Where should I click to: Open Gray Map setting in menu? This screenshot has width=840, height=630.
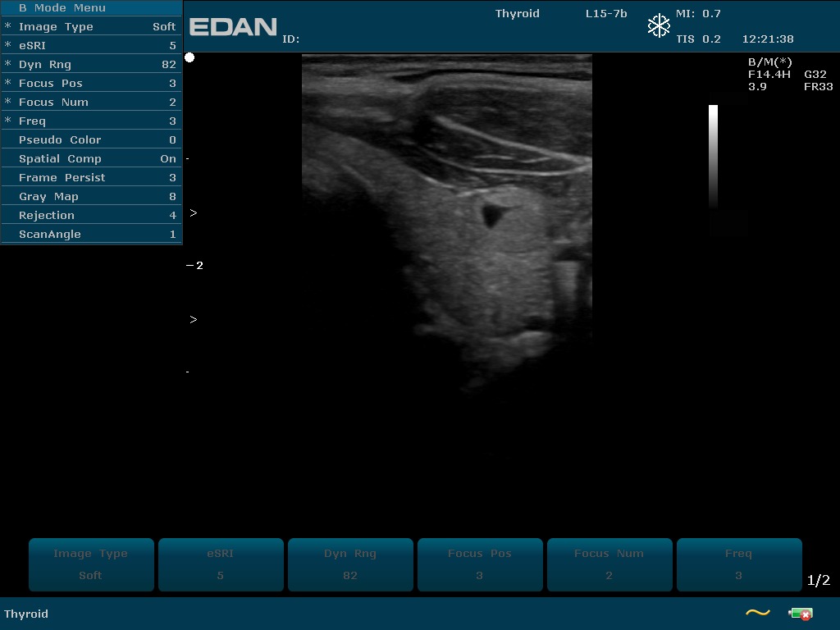tap(91, 197)
